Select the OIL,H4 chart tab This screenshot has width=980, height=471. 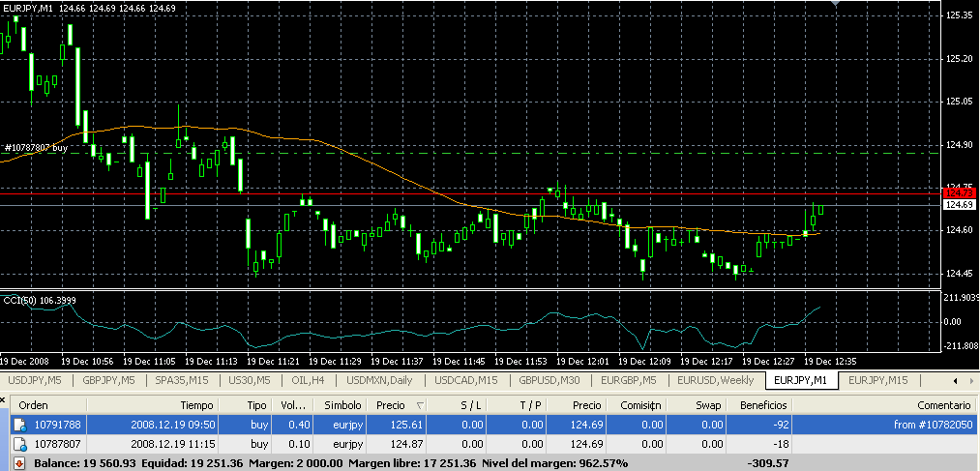tap(308, 380)
